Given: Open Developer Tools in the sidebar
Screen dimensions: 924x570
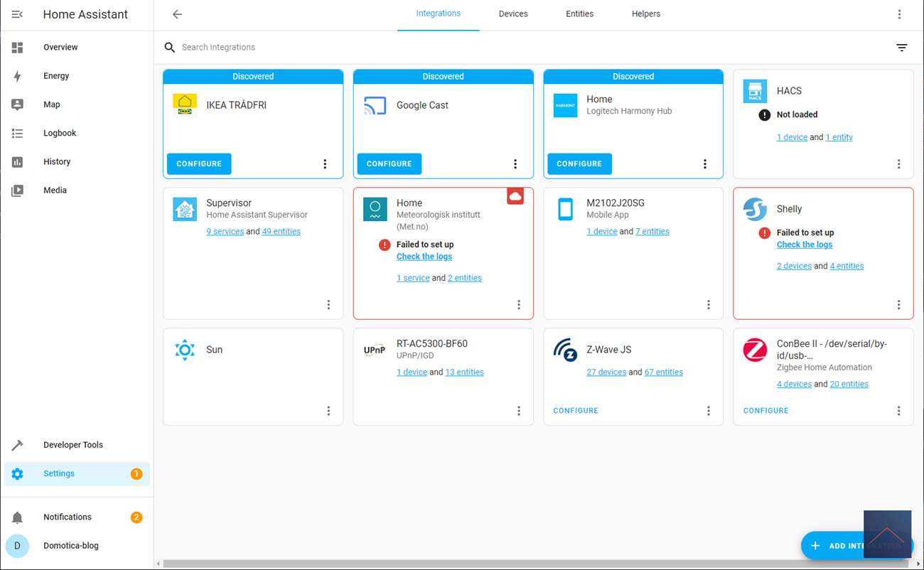Looking at the screenshot, I should [x=72, y=445].
